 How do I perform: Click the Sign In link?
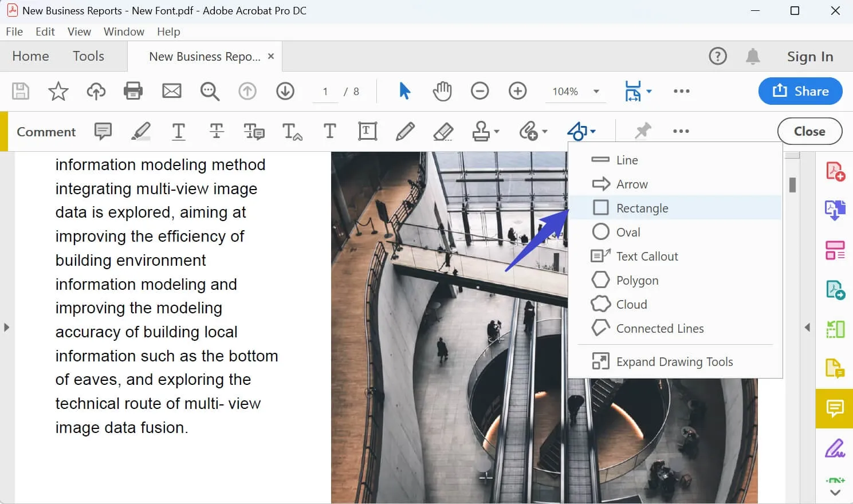click(x=810, y=56)
